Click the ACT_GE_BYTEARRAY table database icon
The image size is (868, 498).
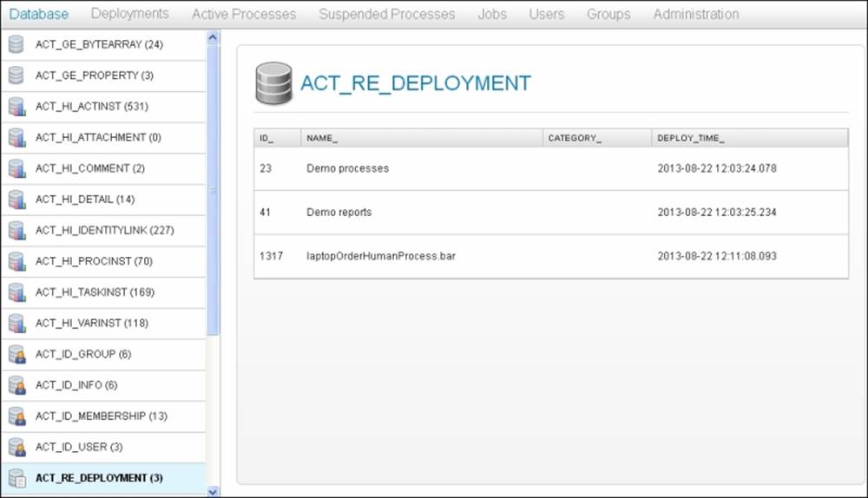coord(16,44)
